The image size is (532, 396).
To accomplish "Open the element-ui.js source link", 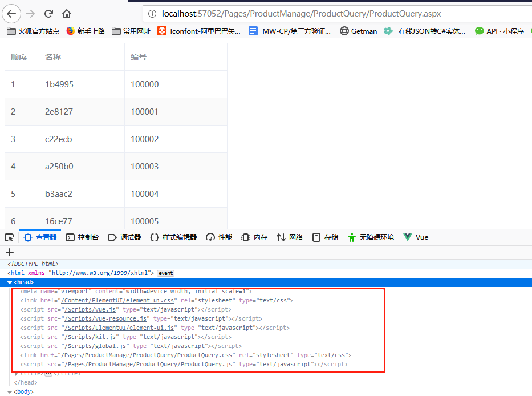I will point(119,328).
